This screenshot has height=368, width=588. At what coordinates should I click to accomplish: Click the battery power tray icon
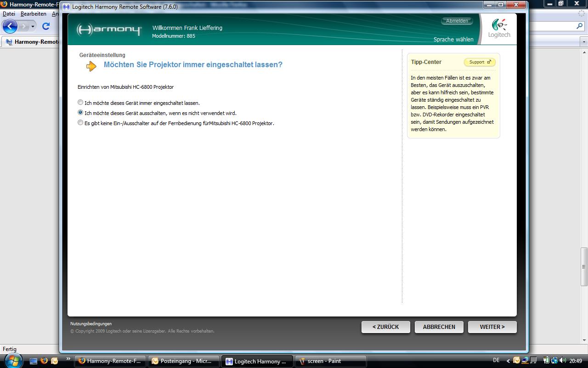coord(546,361)
